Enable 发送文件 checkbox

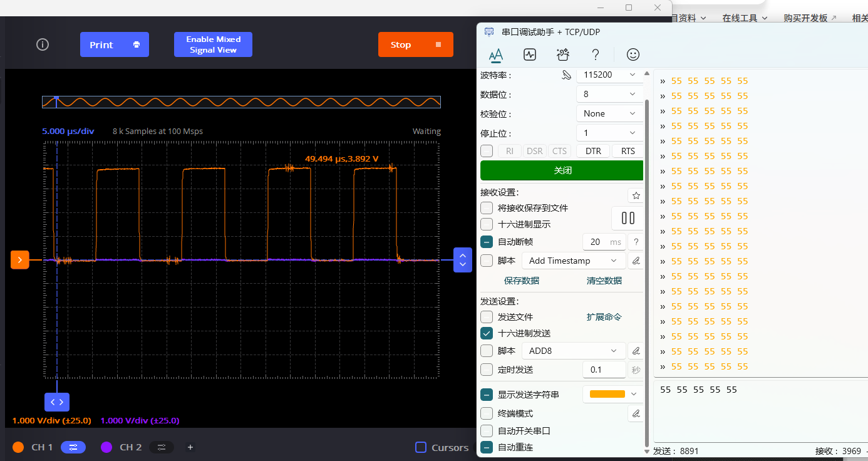pos(487,317)
